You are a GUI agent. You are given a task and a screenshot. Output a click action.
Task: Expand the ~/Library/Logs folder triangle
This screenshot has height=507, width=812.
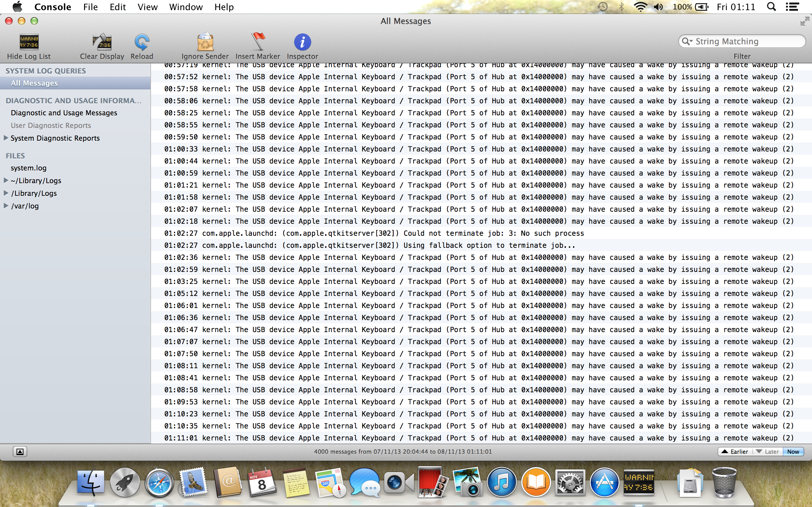pos(6,180)
